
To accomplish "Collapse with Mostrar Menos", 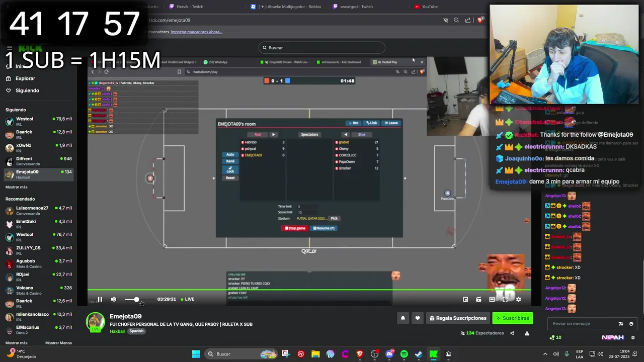I will (x=58, y=343).
